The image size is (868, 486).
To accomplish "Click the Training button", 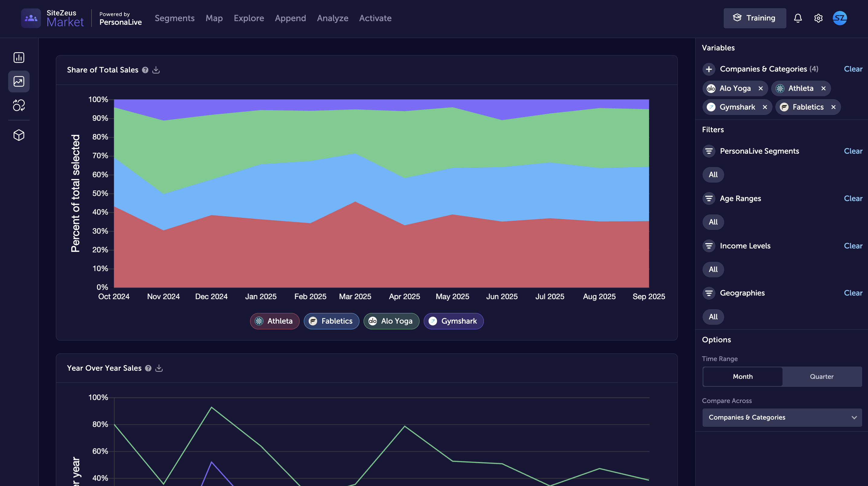I will coord(754,18).
